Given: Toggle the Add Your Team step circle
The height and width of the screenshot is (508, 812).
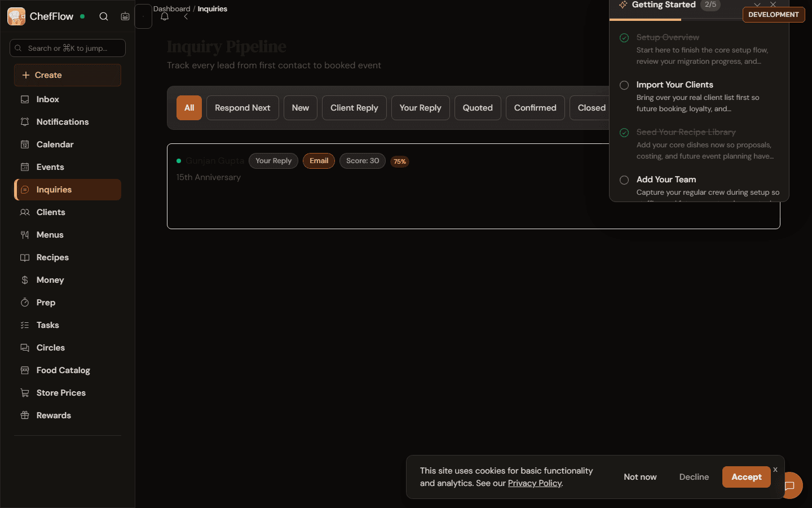Looking at the screenshot, I should 624,180.
